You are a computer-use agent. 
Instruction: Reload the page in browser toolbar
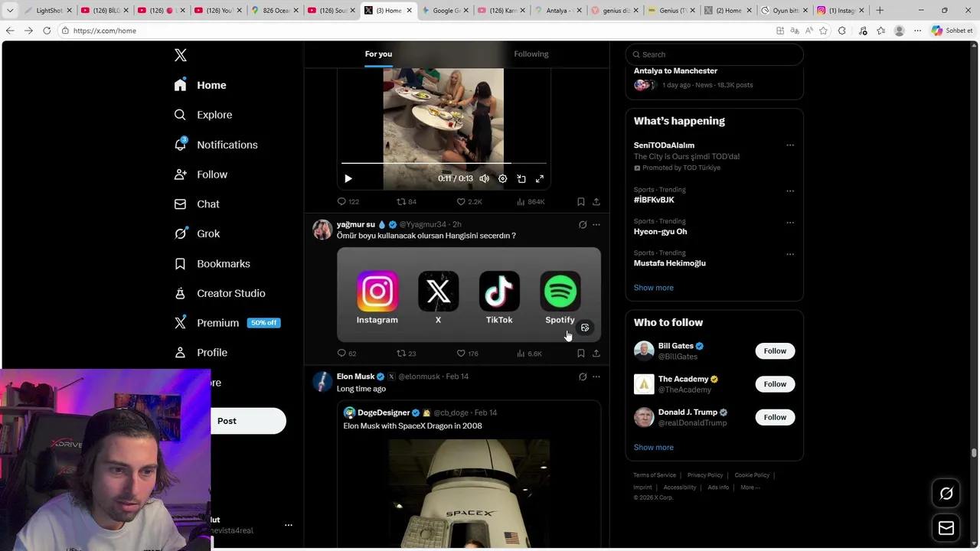47,31
